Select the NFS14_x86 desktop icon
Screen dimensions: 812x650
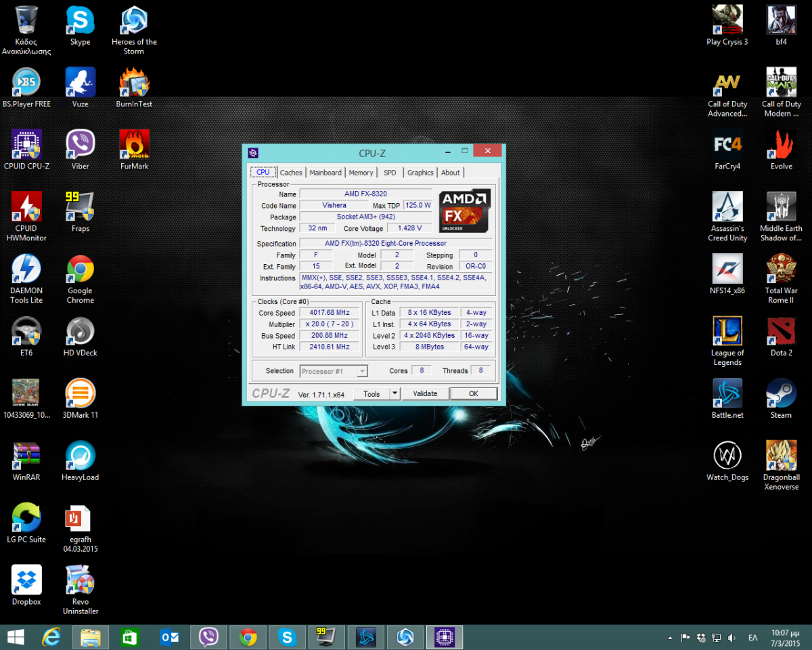point(727,274)
